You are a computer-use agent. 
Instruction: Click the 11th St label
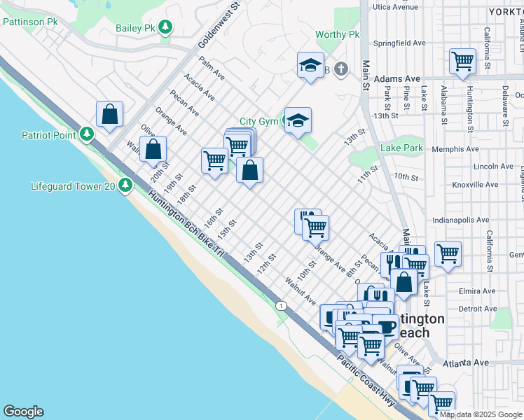tap(368, 174)
